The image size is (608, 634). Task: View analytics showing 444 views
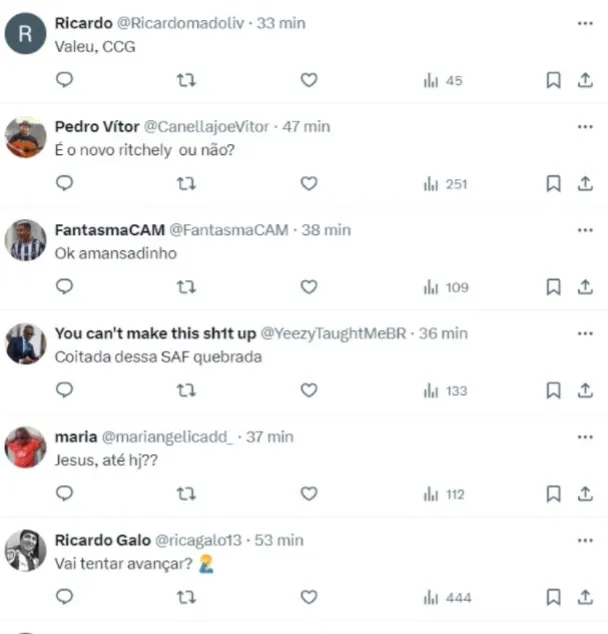point(447,598)
